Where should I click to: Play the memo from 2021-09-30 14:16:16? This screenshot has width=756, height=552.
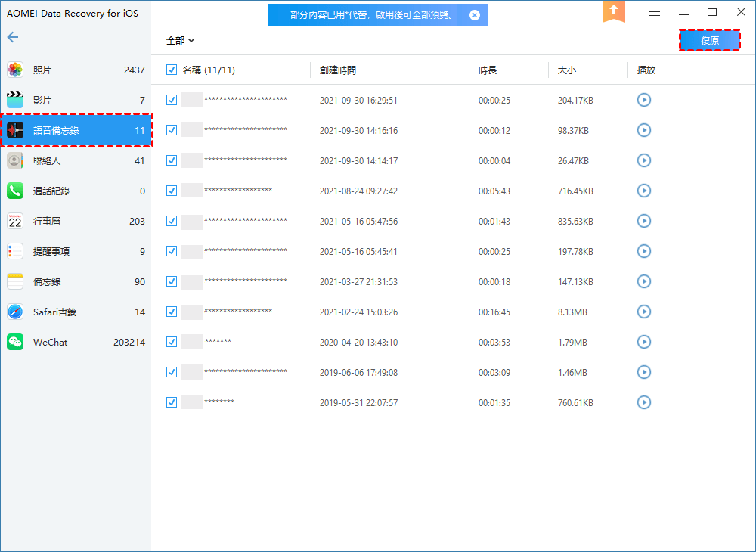pyautogui.click(x=643, y=130)
